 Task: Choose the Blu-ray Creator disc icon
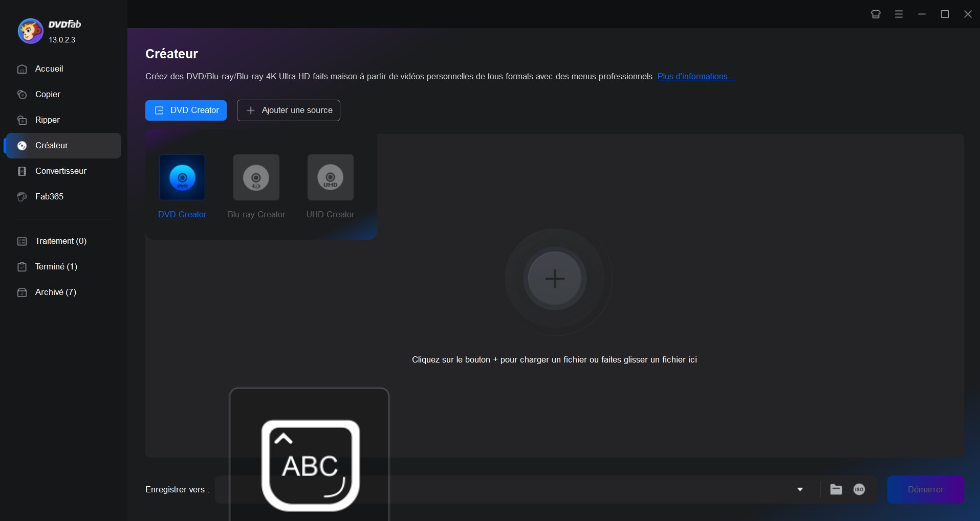256,177
